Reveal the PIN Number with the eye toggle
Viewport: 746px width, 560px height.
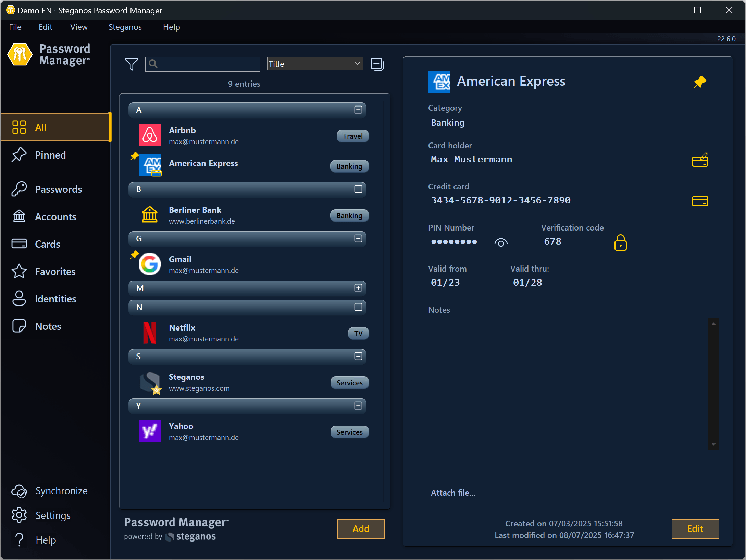(501, 242)
